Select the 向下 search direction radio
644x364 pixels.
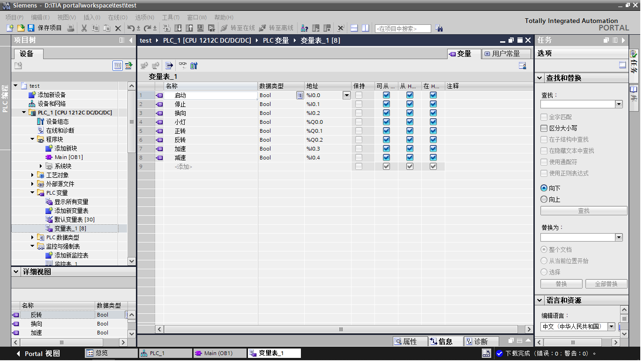(544, 188)
